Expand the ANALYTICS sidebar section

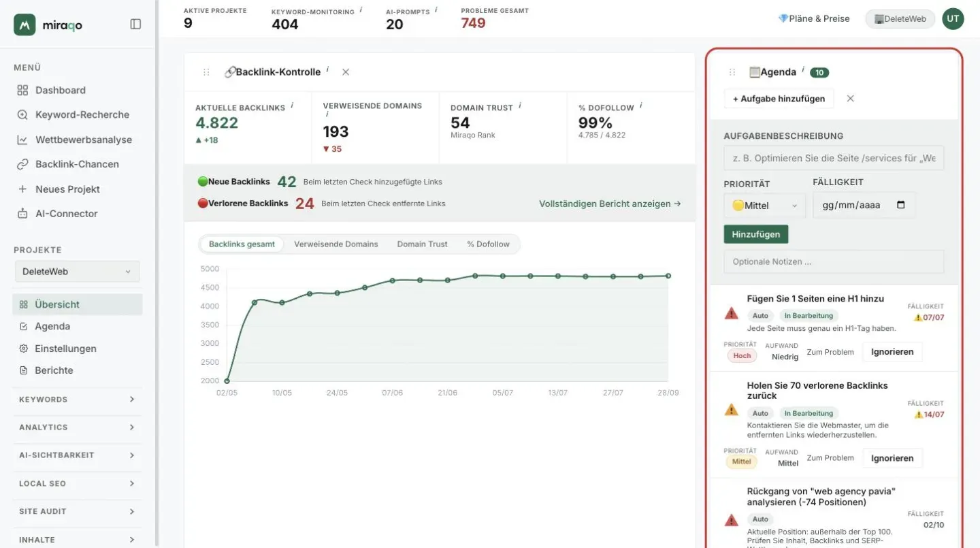click(77, 428)
